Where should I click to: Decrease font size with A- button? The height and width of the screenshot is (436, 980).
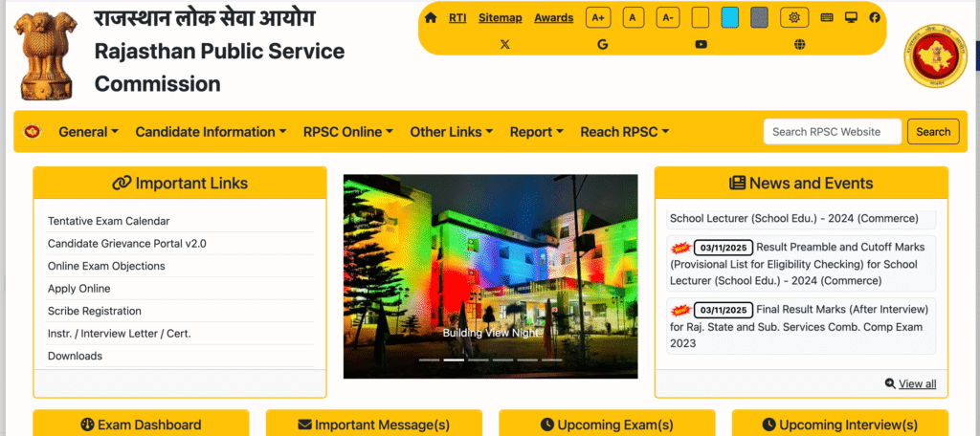pyautogui.click(x=667, y=17)
